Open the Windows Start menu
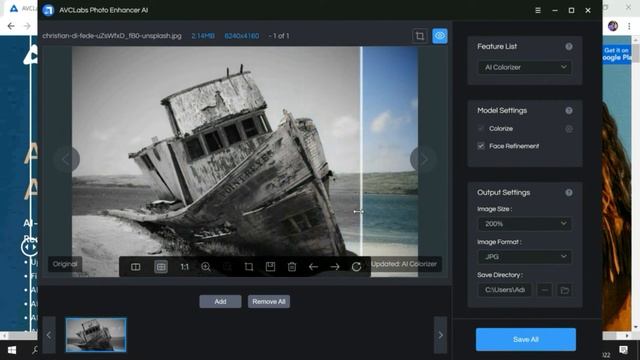The image size is (640, 360). 11,350
